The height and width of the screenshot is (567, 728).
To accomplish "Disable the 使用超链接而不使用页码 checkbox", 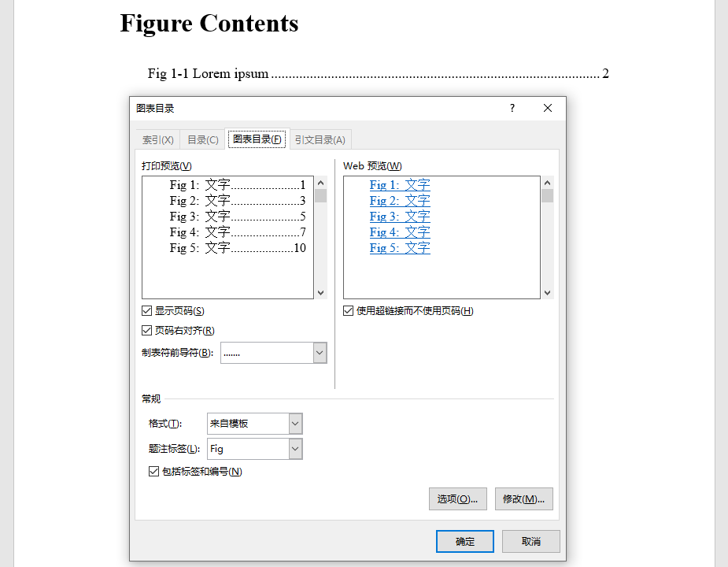I will (347, 310).
